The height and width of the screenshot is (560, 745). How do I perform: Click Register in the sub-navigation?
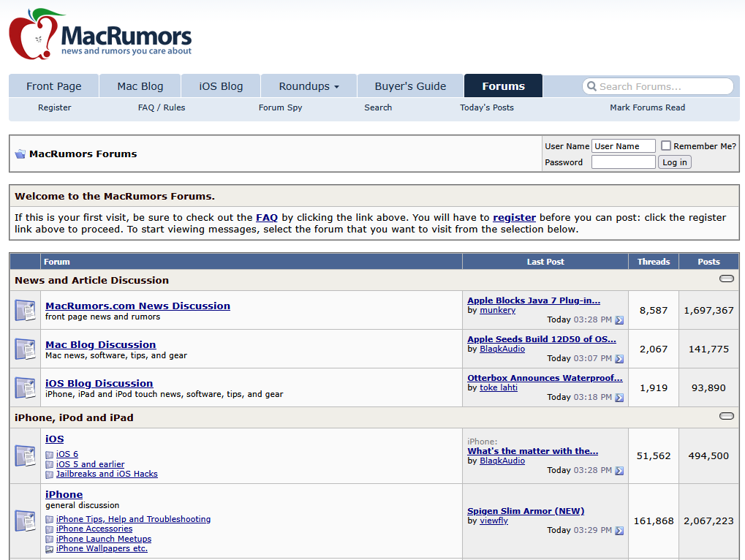tap(55, 107)
